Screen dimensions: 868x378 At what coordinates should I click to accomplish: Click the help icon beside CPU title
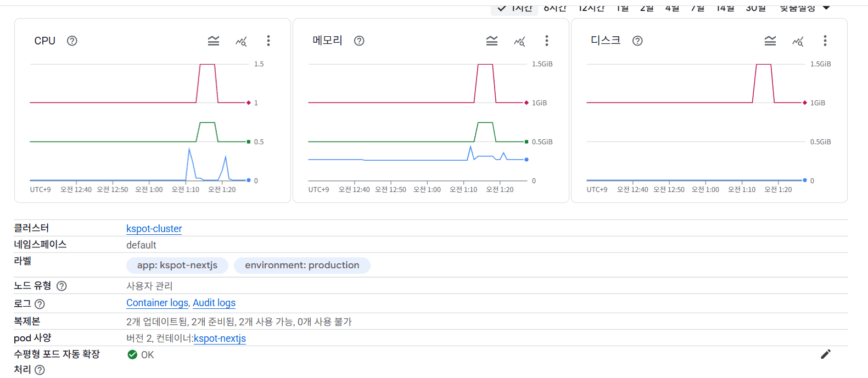pos(72,41)
